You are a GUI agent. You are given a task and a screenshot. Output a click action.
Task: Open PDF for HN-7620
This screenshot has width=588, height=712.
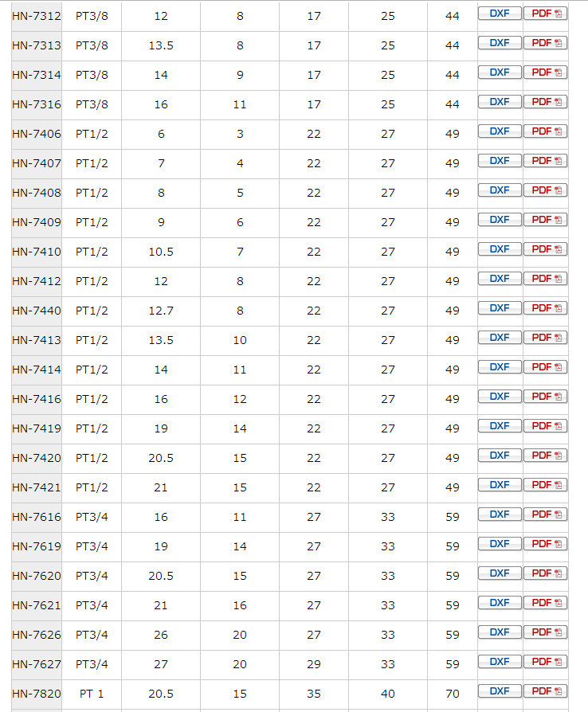(x=545, y=573)
